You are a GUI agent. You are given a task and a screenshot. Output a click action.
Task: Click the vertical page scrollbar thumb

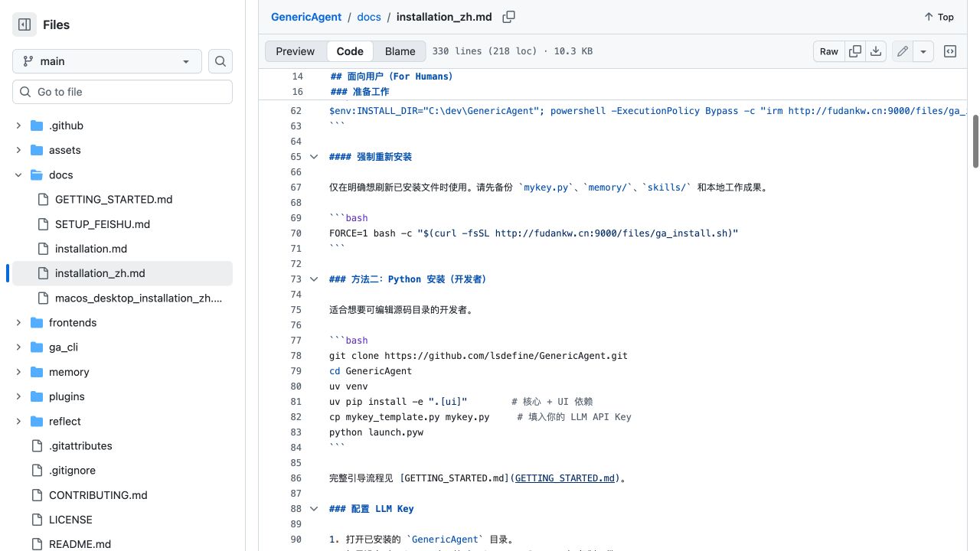tap(975, 142)
